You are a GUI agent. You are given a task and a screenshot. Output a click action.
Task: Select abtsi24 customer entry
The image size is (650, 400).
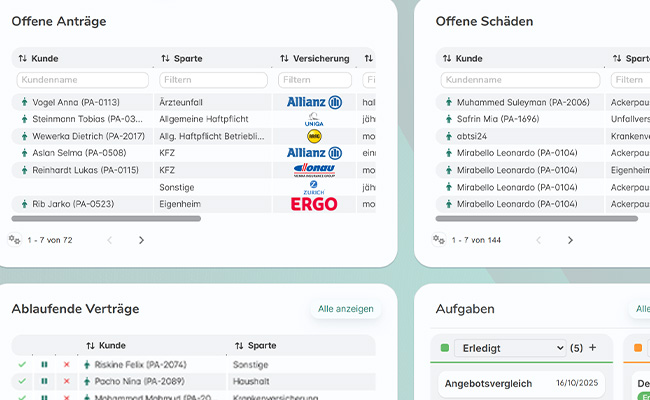coord(472,136)
